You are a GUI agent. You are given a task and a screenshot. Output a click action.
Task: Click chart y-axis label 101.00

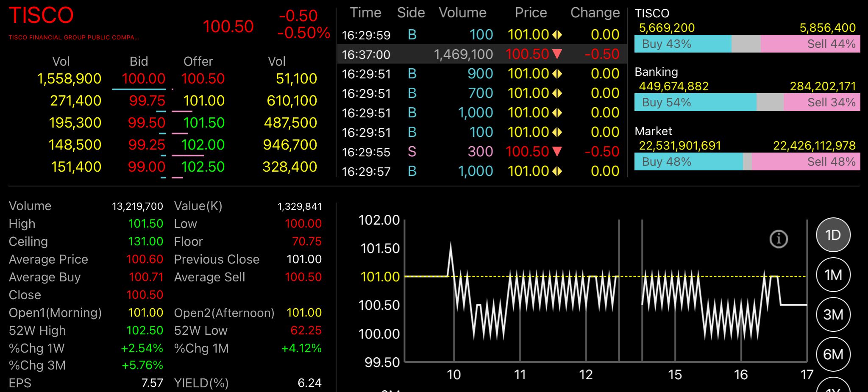pos(380,277)
